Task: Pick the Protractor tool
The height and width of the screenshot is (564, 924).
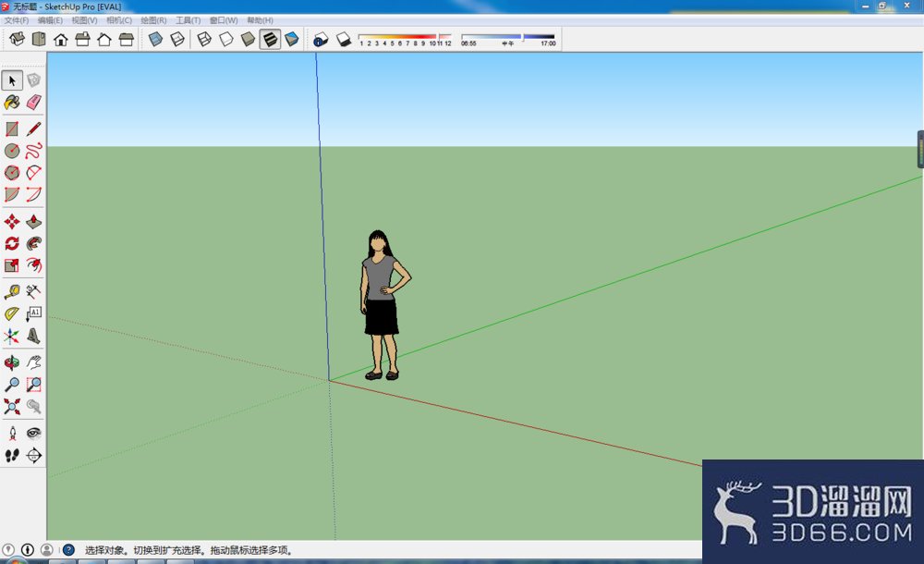Action: pos(12,313)
